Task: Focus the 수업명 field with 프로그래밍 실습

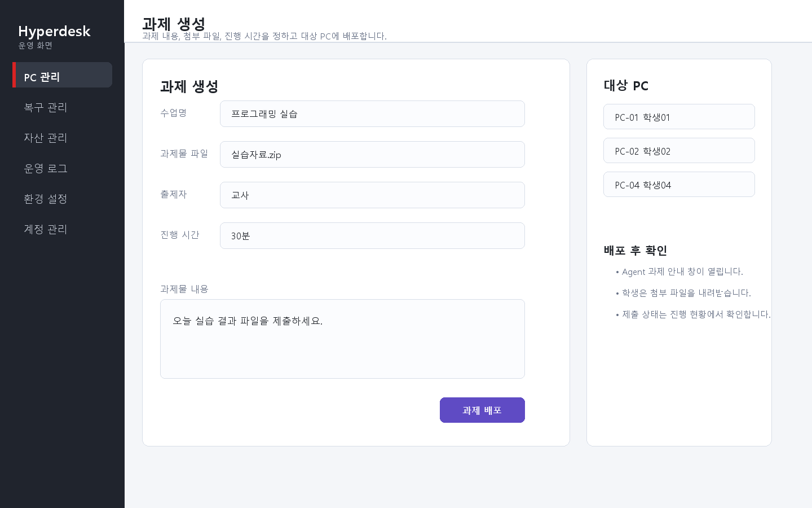Action: (372, 114)
